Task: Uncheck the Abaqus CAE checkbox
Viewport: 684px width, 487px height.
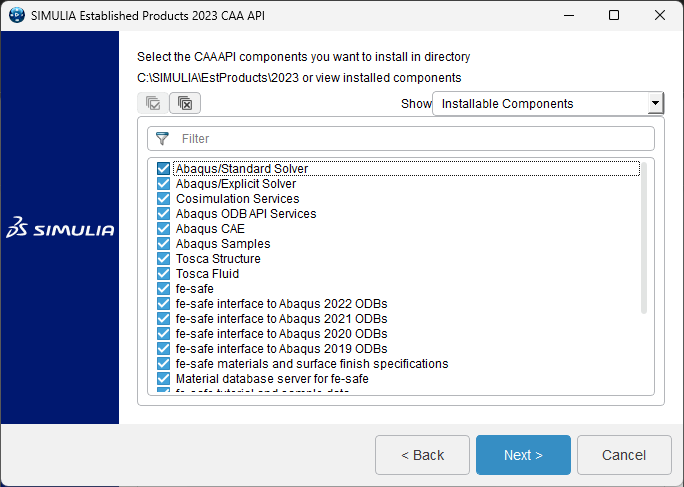Action: click(164, 229)
